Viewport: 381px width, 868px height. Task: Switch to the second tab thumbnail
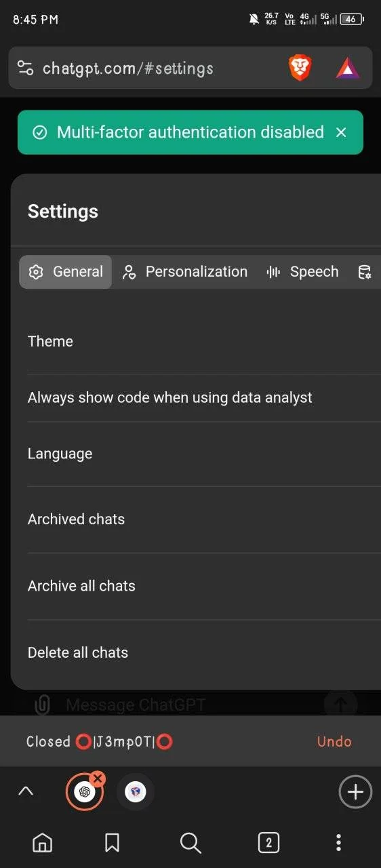coord(136,791)
